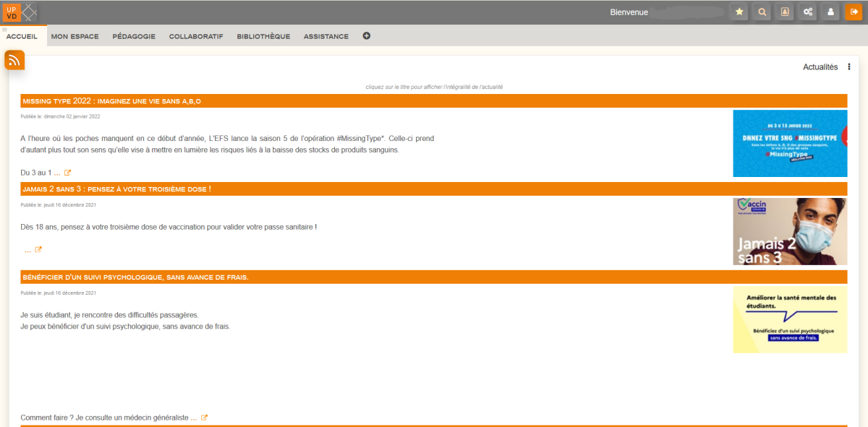868x427 pixels.
Task: Click the plus icon to add tab
Action: 367,36
